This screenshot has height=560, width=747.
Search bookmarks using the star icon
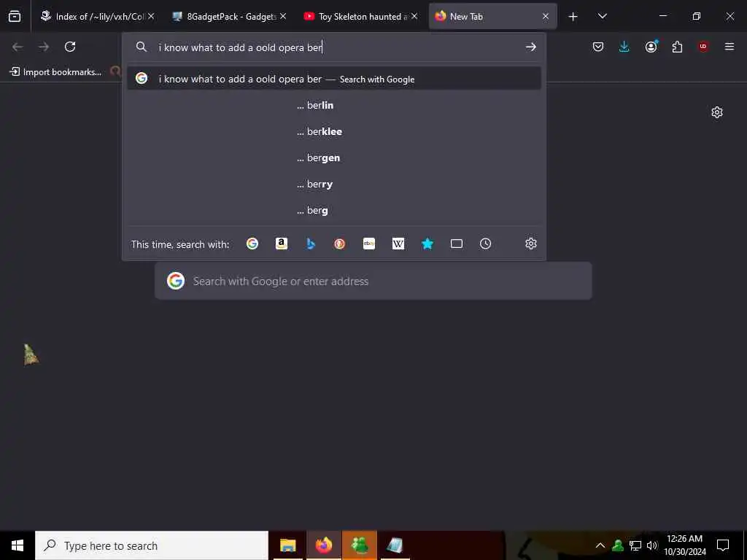[x=427, y=244]
